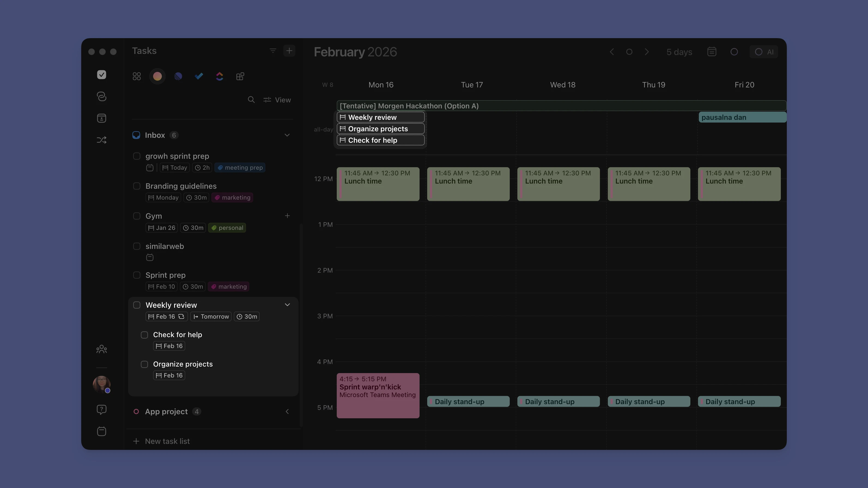
Task: Expand the App project task list
Action: click(287, 411)
